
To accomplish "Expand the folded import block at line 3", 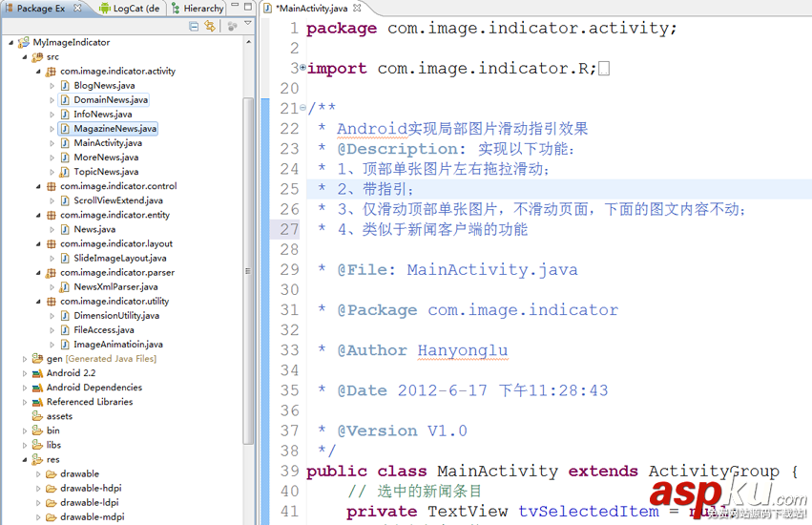I will (302, 68).
